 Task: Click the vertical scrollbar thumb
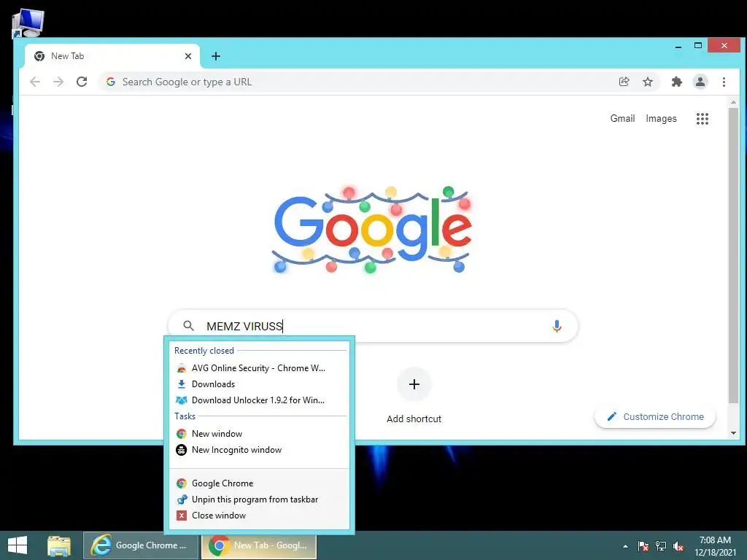point(733,254)
